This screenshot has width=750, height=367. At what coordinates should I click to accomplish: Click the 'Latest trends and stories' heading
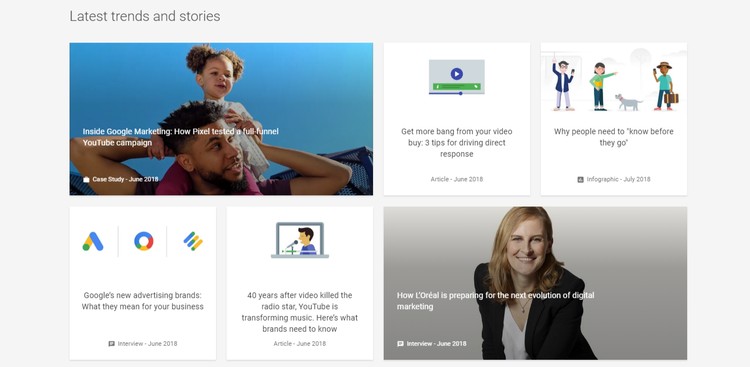145,16
